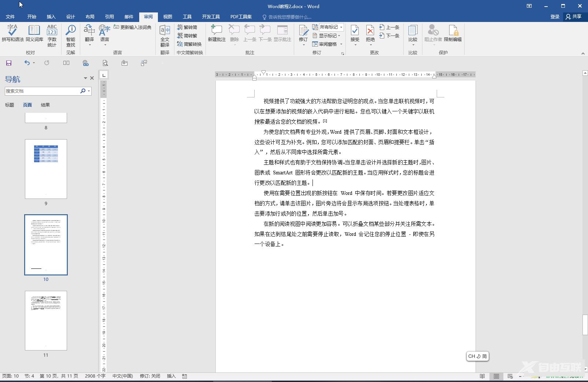Collapse the ribbon with the chevron

(583, 53)
